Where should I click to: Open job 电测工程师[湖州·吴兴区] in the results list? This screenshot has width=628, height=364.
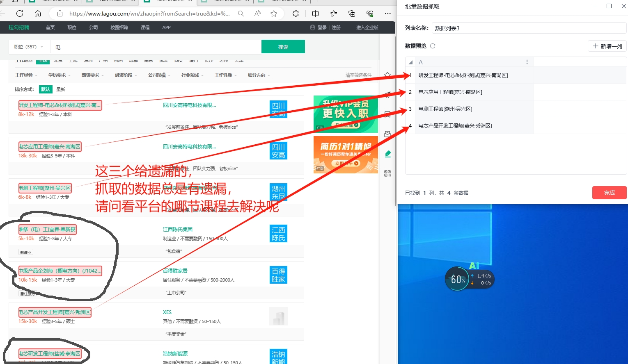point(45,188)
